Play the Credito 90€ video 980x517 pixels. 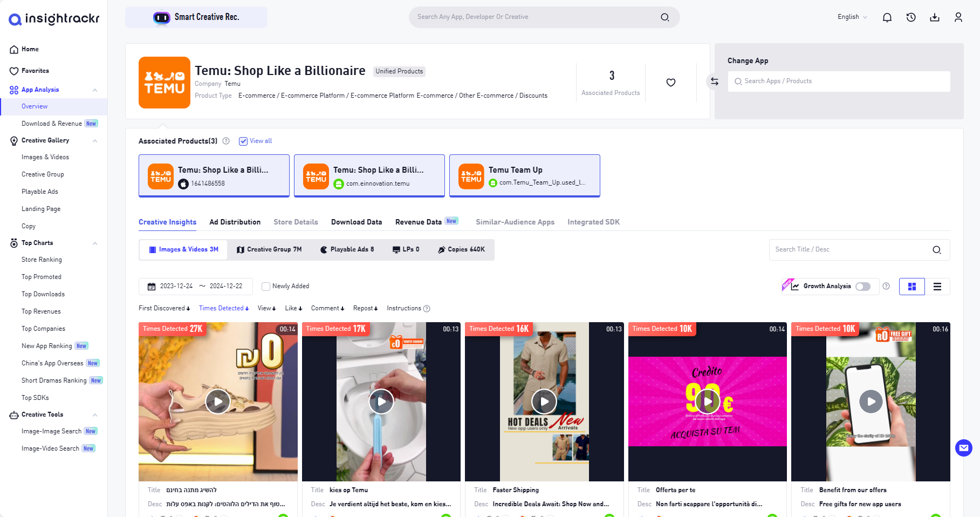click(708, 402)
